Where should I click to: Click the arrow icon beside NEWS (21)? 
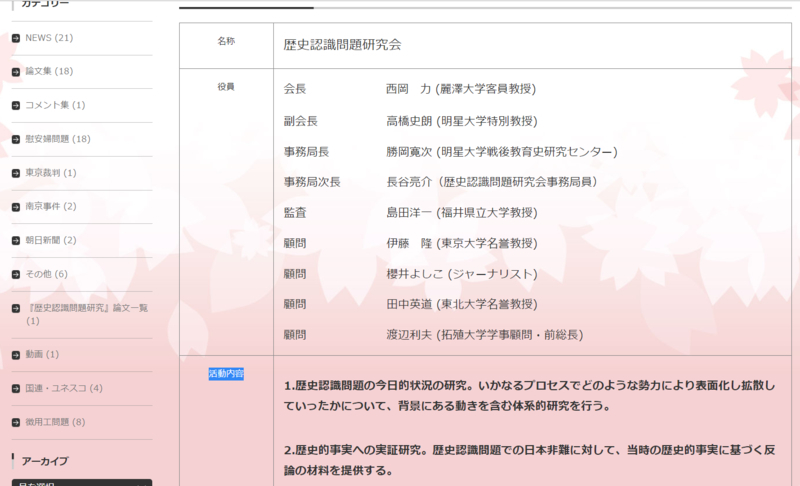click(16, 38)
